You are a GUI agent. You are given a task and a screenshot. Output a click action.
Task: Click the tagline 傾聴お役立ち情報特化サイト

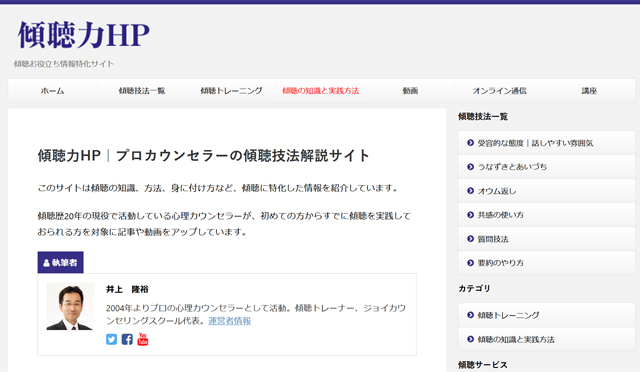[64, 64]
